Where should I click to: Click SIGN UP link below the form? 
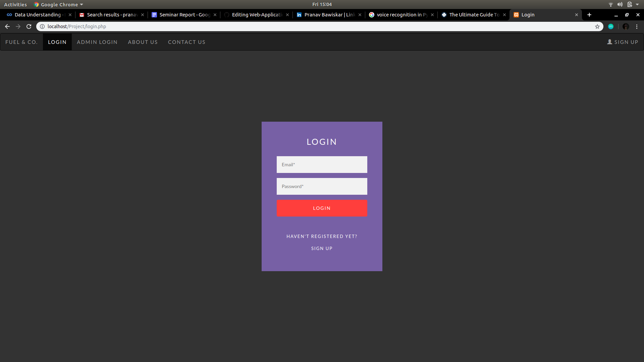322,248
